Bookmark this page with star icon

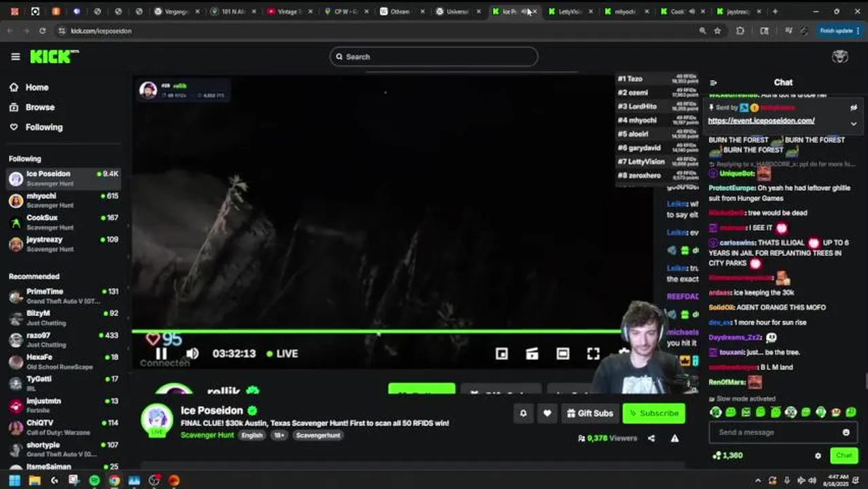[x=717, y=31]
